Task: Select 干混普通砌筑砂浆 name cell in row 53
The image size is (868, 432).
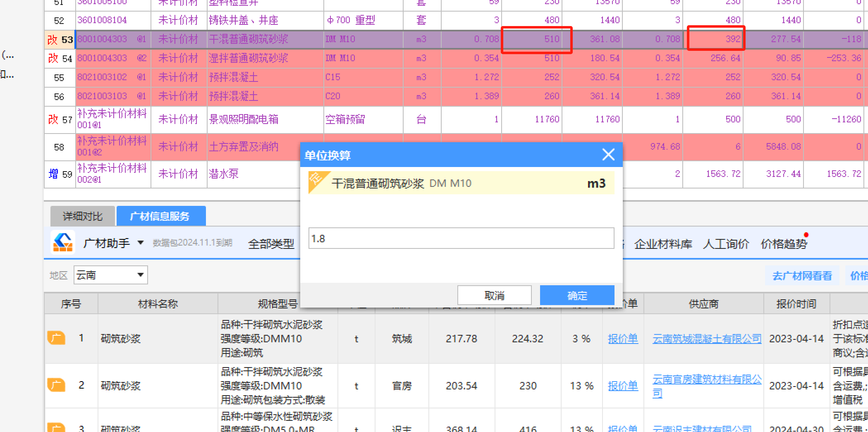Action: click(x=265, y=39)
